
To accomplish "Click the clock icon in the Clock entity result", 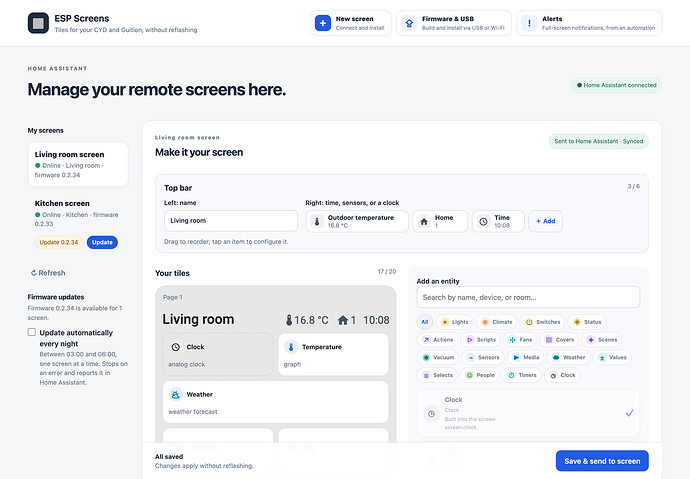I will (x=431, y=413).
